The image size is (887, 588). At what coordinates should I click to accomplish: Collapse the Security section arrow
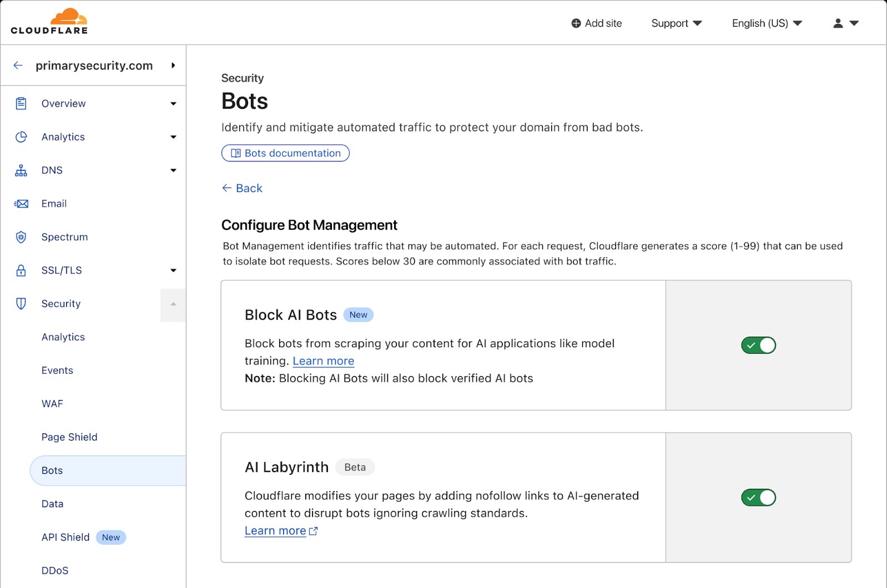(173, 305)
